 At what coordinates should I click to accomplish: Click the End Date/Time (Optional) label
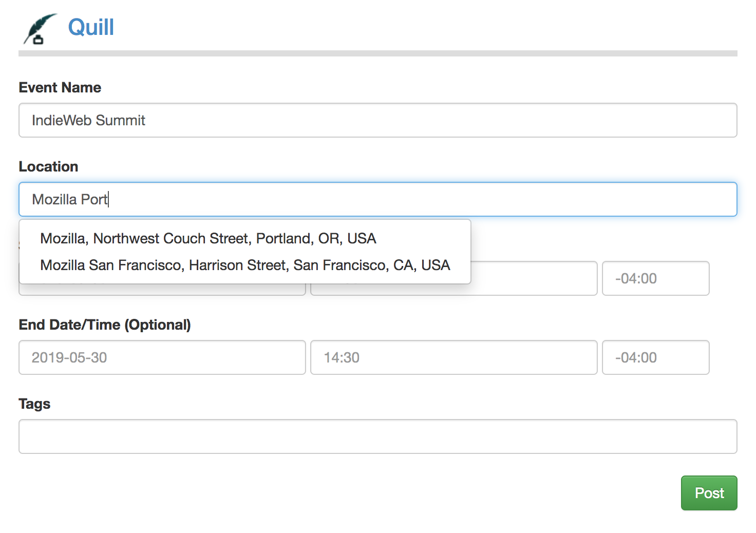tap(105, 325)
